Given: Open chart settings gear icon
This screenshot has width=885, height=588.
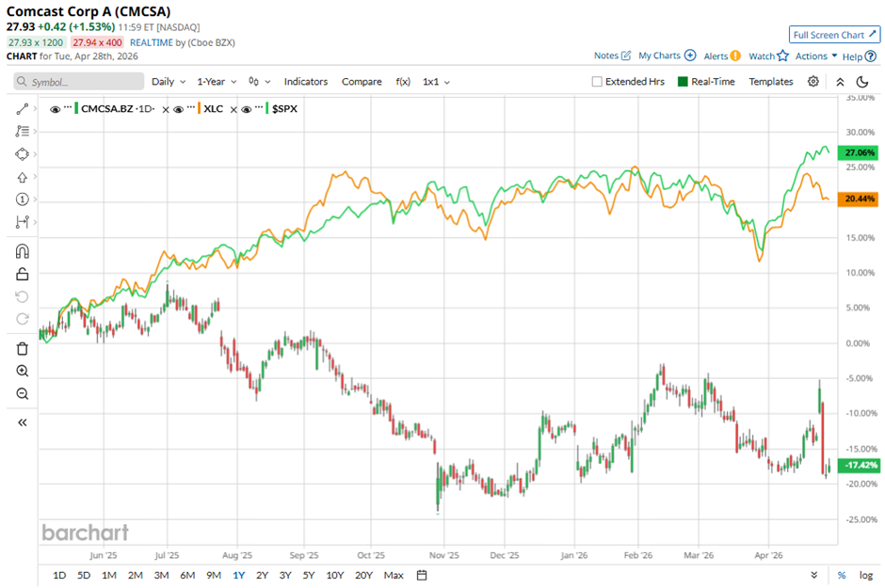Looking at the screenshot, I should [813, 82].
